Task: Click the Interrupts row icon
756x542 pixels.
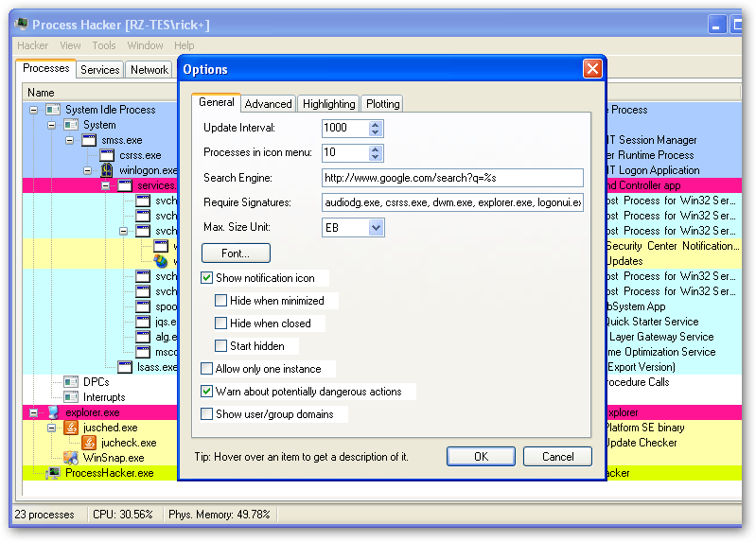Action: [71, 397]
